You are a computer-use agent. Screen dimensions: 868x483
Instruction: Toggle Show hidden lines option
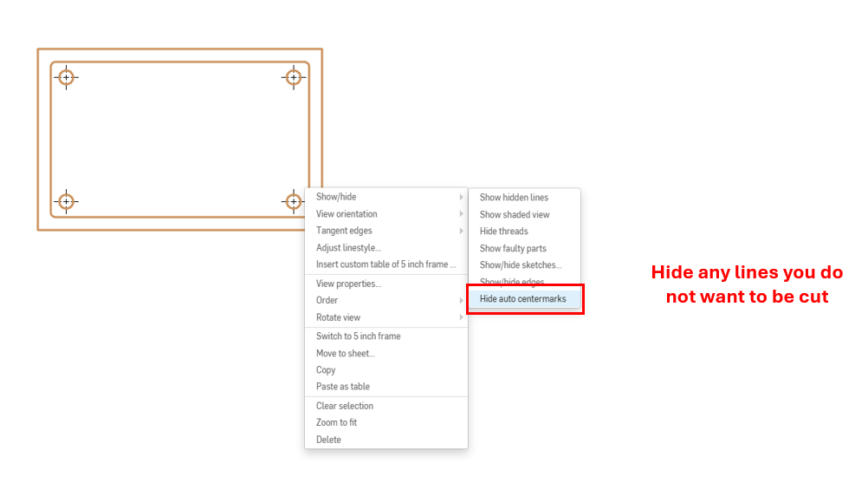(514, 198)
